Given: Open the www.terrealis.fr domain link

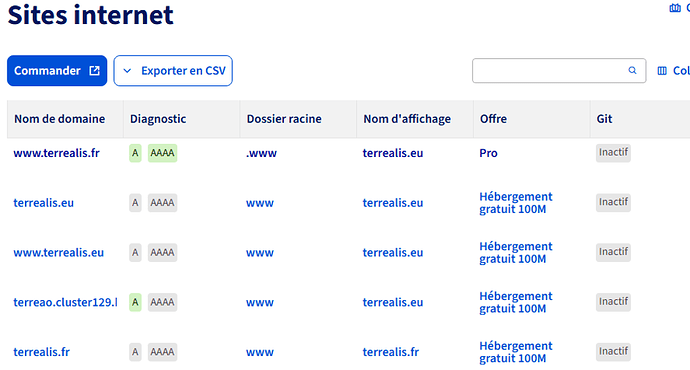Looking at the screenshot, I should pos(56,153).
